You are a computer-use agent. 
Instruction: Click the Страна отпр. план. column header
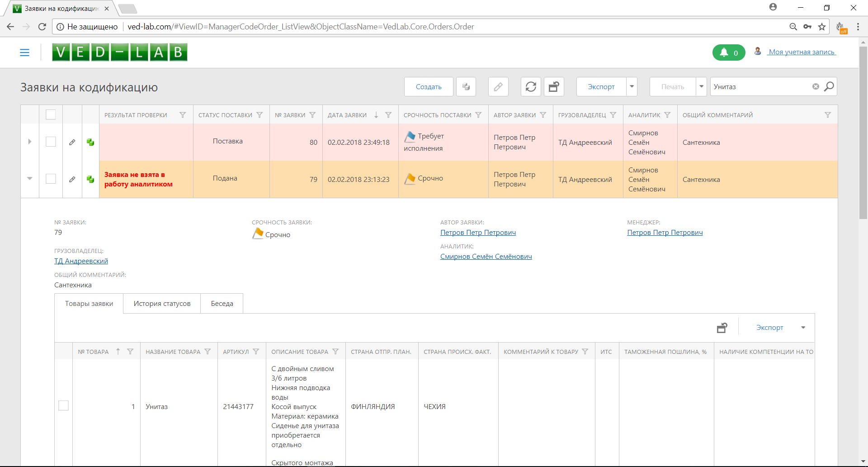(381, 352)
